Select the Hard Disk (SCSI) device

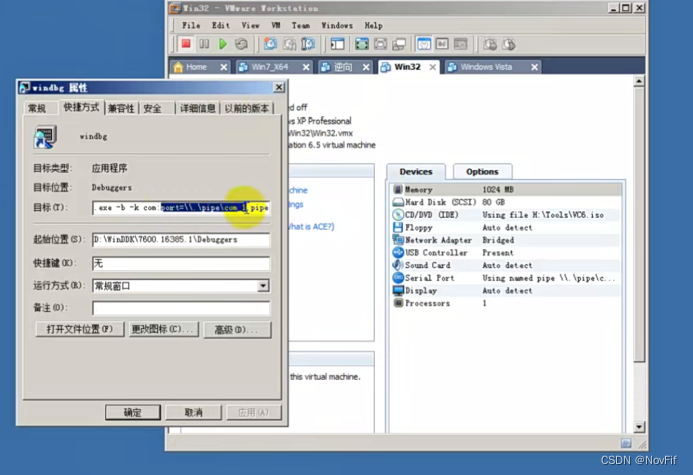point(506,202)
